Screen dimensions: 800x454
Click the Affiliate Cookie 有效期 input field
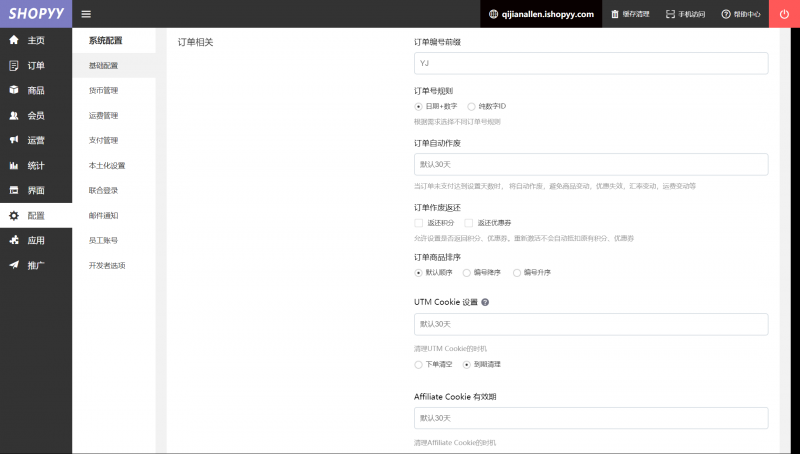[x=591, y=418]
